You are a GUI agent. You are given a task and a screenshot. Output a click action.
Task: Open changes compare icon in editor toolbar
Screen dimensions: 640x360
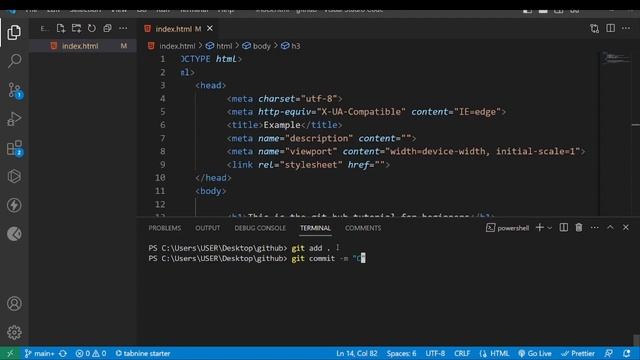[x=595, y=28]
